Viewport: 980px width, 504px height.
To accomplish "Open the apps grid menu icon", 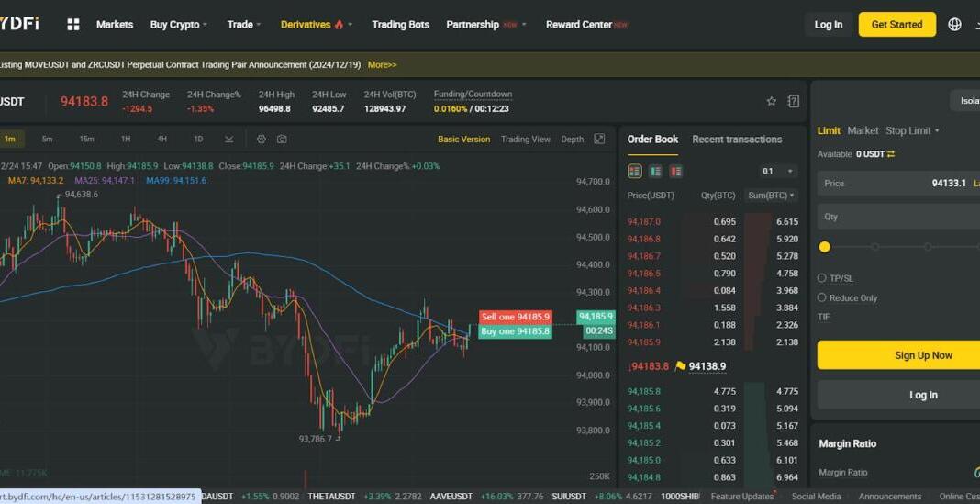I will point(73,25).
